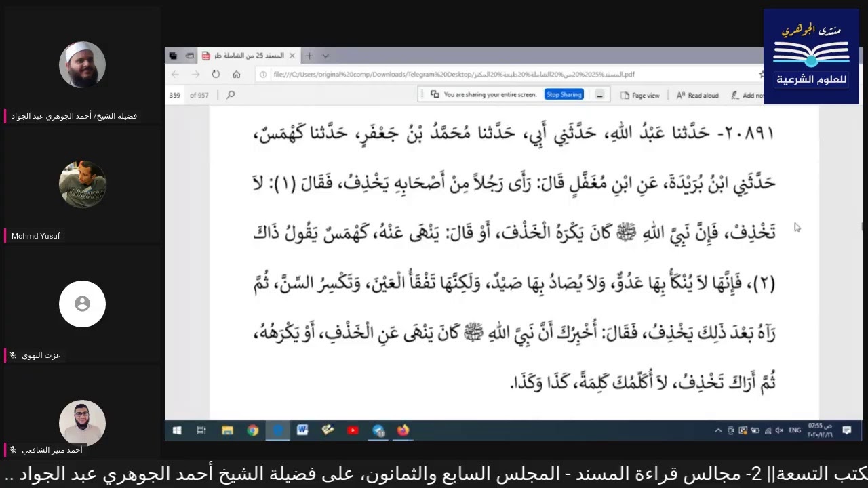The image size is (868, 488).
Task: Go forward in the browser
Action: click(195, 75)
